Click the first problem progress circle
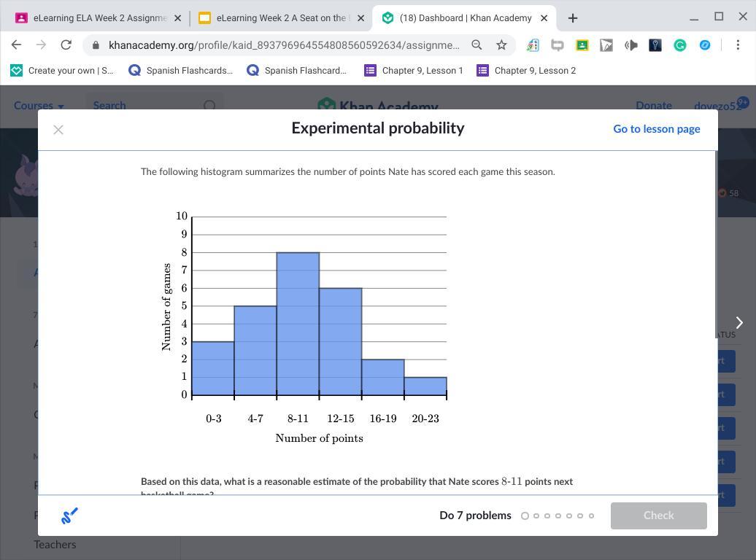The height and width of the screenshot is (560, 756). click(x=525, y=516)
